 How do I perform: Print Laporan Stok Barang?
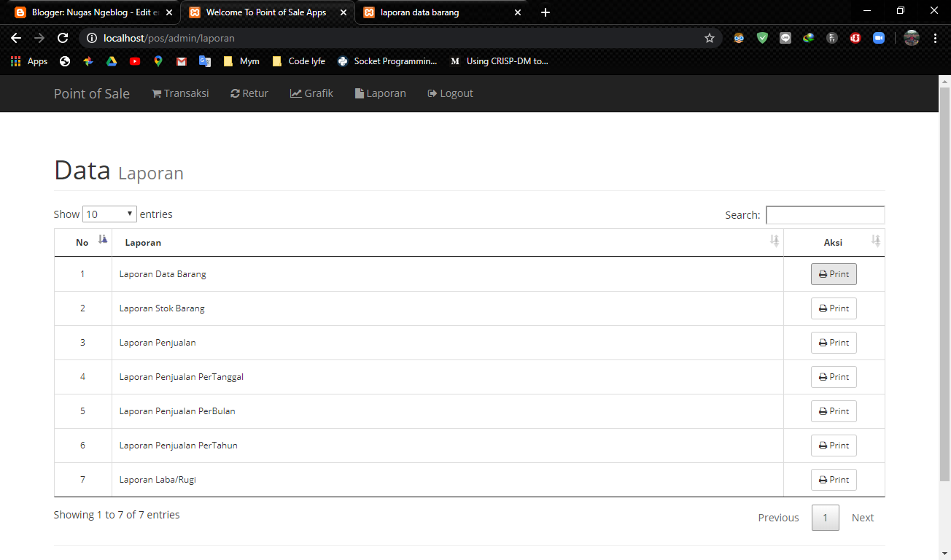click(x=834, y=308)
